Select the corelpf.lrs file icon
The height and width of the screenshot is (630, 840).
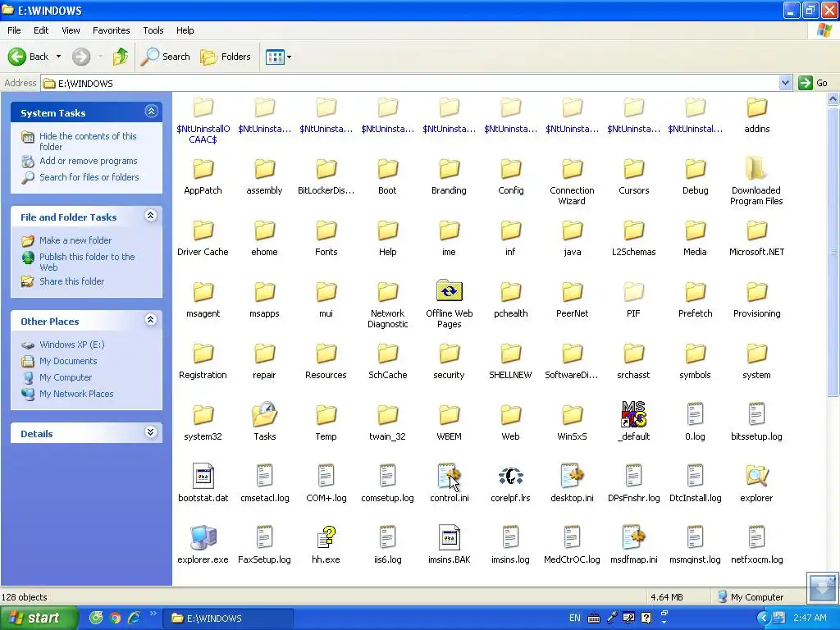pos(510,476)
